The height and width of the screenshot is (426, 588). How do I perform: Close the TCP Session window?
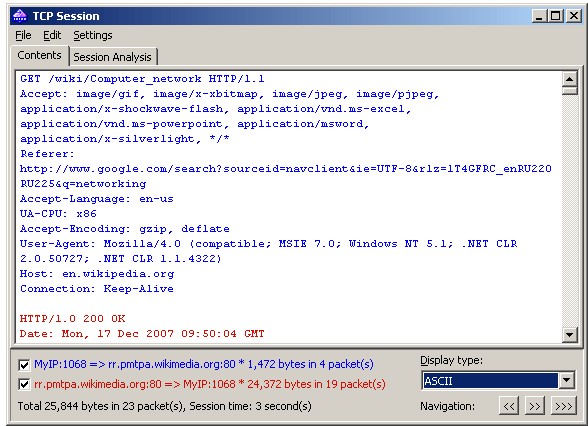tap(574, 16)
